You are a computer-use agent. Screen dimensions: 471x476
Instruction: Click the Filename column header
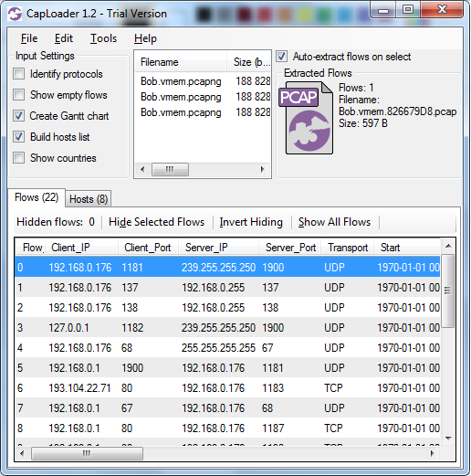[x=181, y=62]
